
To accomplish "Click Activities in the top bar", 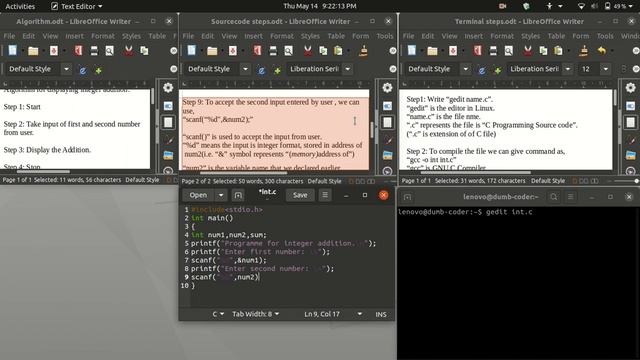I will pos(20,6).
